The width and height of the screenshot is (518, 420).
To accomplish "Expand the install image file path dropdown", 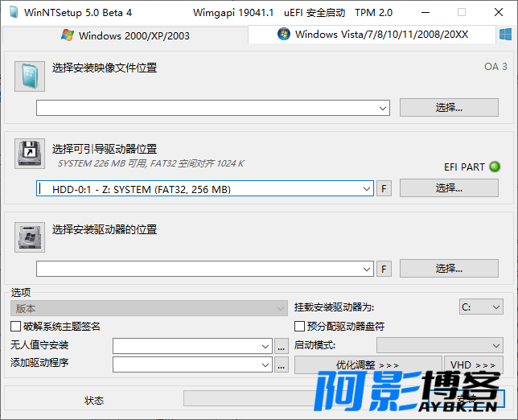I will tap(383, 108).
